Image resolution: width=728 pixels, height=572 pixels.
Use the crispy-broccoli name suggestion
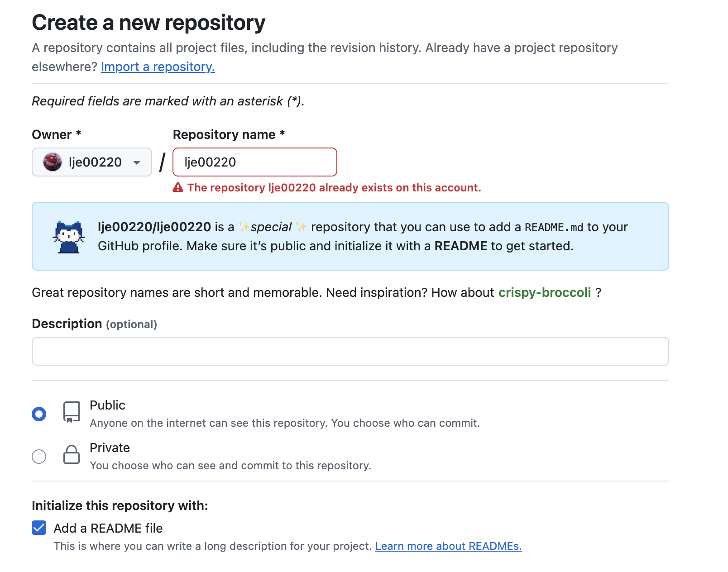[544, 292]
